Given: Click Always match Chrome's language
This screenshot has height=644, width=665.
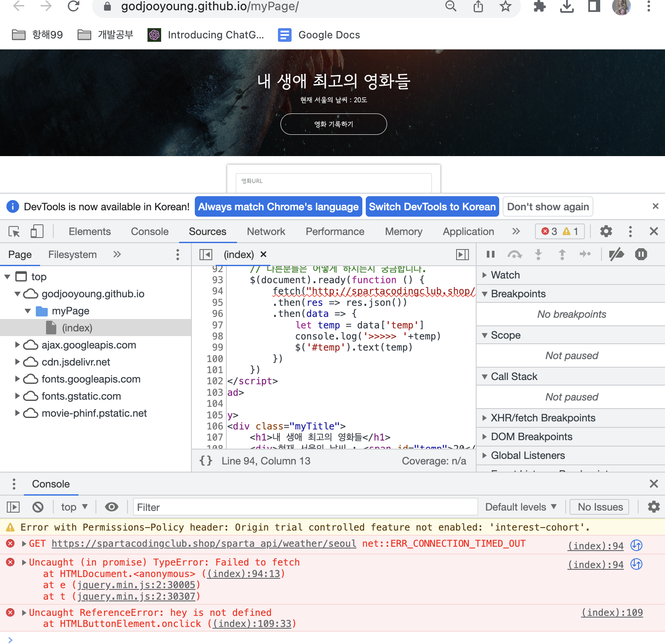Looking at the screenshot, I should [278, 207].
